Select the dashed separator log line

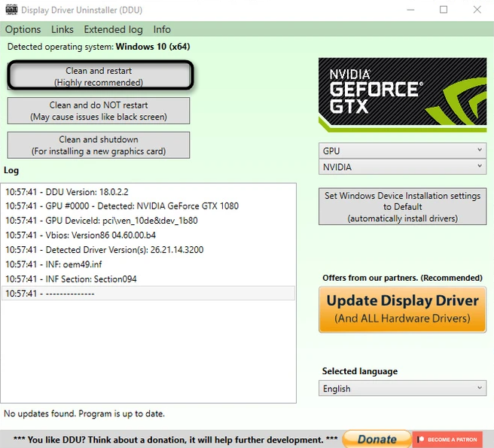pos(148,294)
